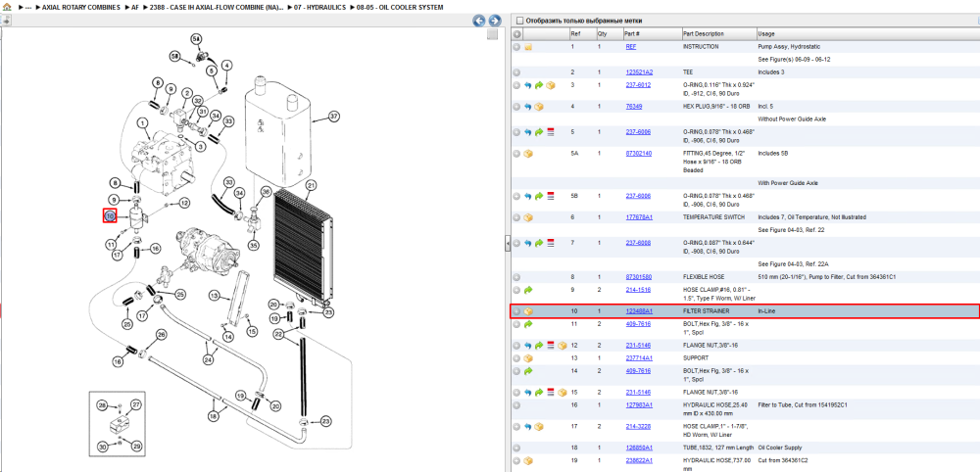Viewport: 980px width, 472px height.
Task: Toggle the selection circle for Ref 10 row
Action: (x=516, y=311)
